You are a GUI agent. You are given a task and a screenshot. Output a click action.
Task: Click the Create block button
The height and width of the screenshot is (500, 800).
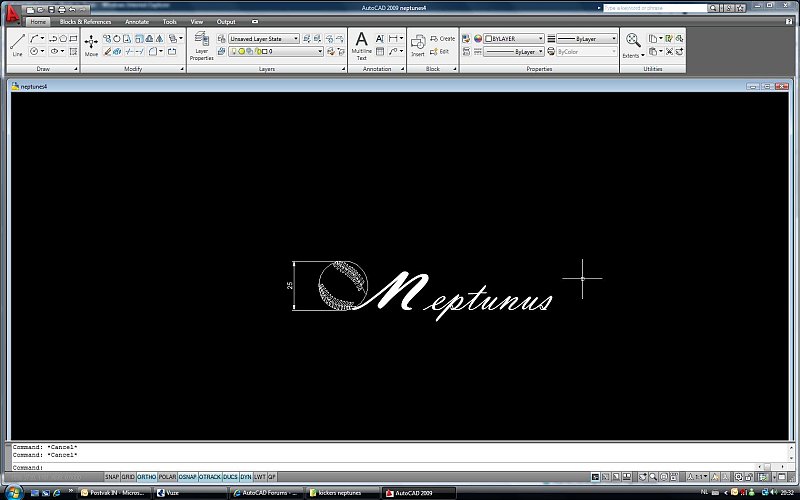[442, 38]
